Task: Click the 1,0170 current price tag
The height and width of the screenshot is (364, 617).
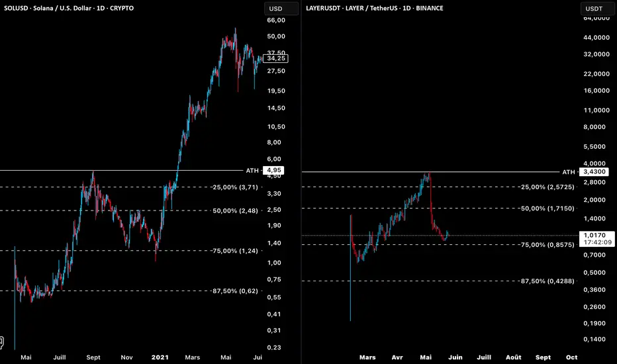Action: (597, 238)
